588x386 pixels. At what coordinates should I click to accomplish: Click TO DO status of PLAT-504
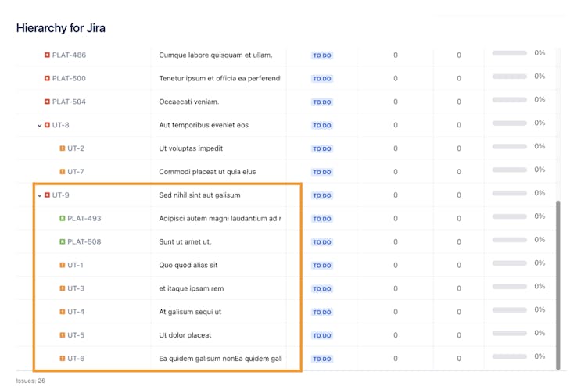point(322,102)
